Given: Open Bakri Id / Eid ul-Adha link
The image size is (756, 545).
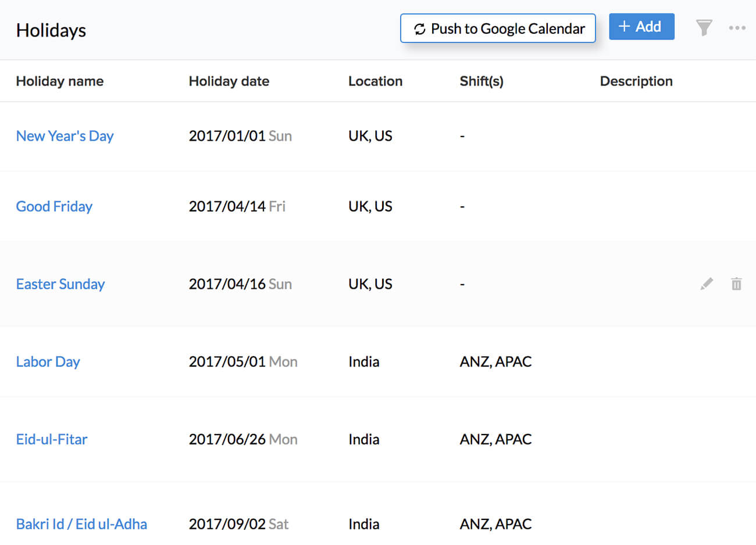Looking at the screenshot, I should click(81, 524).
